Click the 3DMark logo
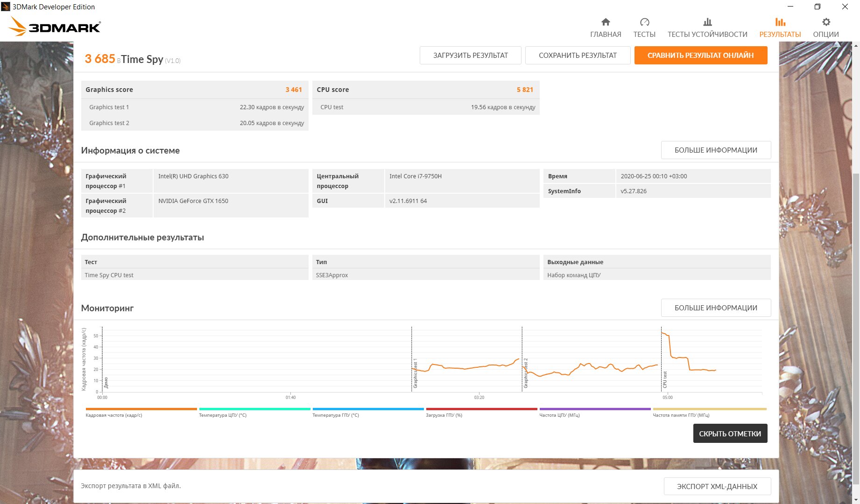Image resolution: width=860 pixels, height=504 pixels. (55, 27)
